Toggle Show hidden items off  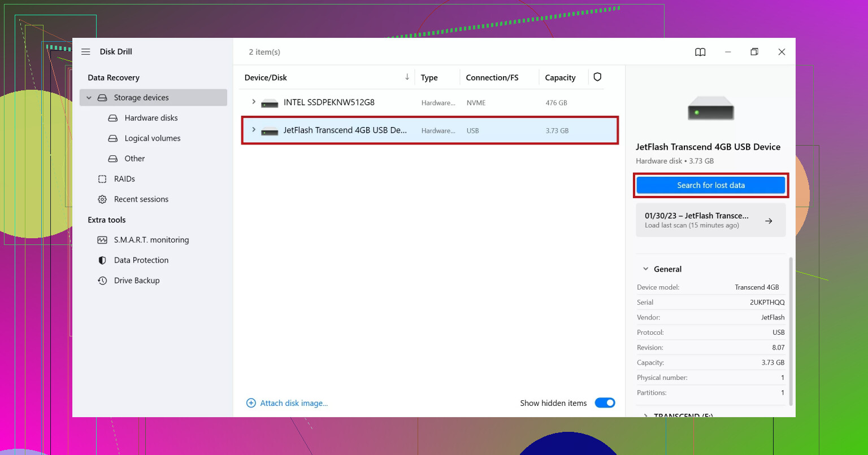pyautogui.click(x=605, y=403)
